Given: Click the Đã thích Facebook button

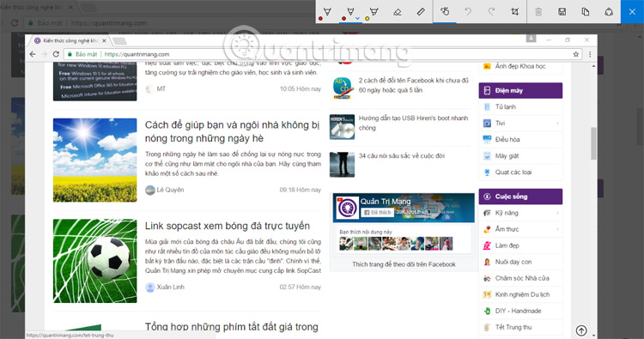Looking at the screenshot, I should 378,213.
